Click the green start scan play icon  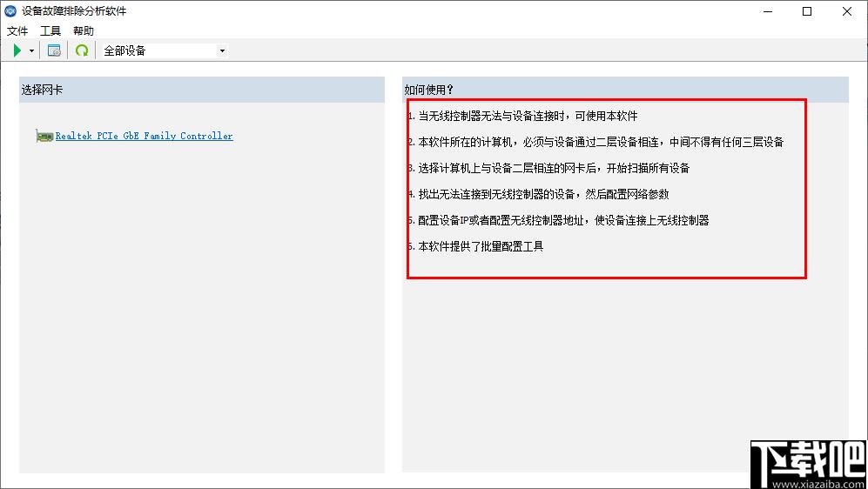click(x=17, y=50)
